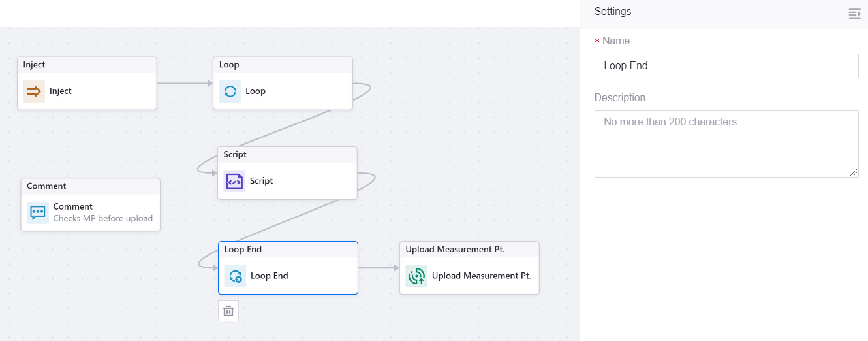Select the connector from Loop End to Upload
Screen dimensions: 868x341
tap(377, 268)
